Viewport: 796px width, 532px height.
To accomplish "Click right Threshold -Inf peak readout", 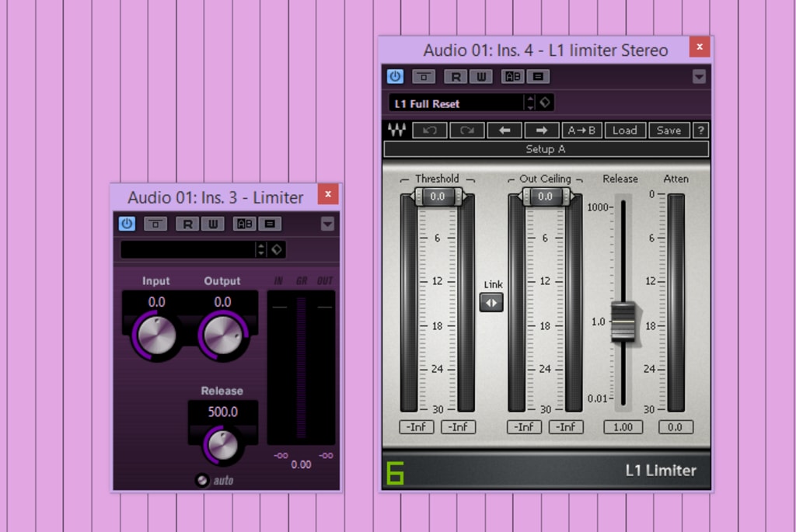I will [458, 427].
